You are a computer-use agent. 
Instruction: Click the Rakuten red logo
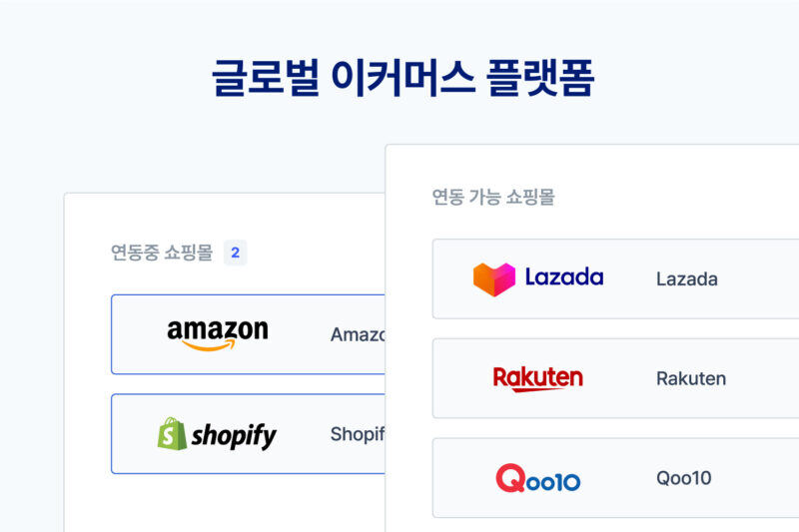click(538, 378)
